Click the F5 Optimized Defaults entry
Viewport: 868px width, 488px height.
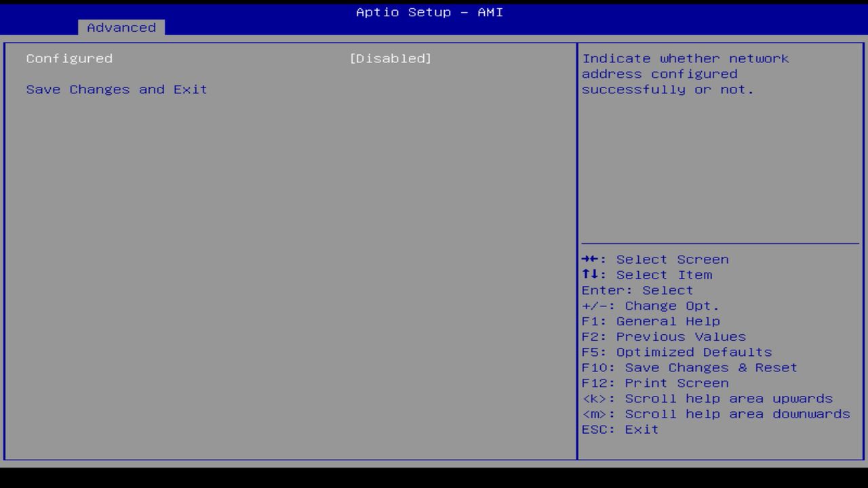pyautogui.click(x=676, y=352)
